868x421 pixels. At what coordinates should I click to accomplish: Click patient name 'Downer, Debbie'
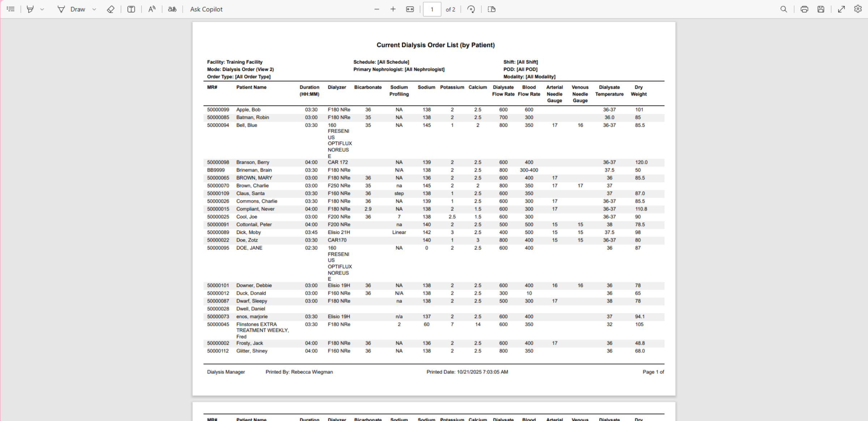click(x=254, y=286)
